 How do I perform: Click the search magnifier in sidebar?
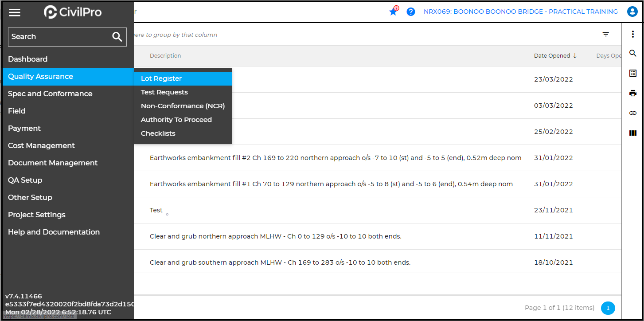117,37
